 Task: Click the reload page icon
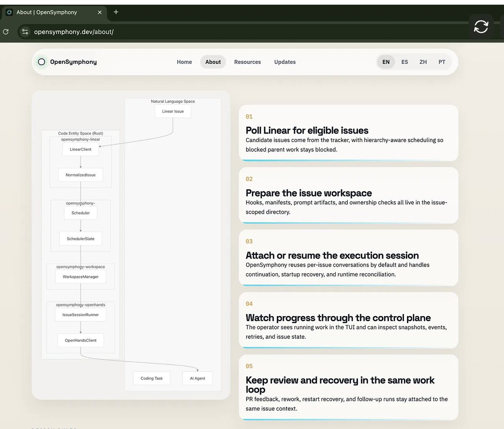click(x=6, y=31)
